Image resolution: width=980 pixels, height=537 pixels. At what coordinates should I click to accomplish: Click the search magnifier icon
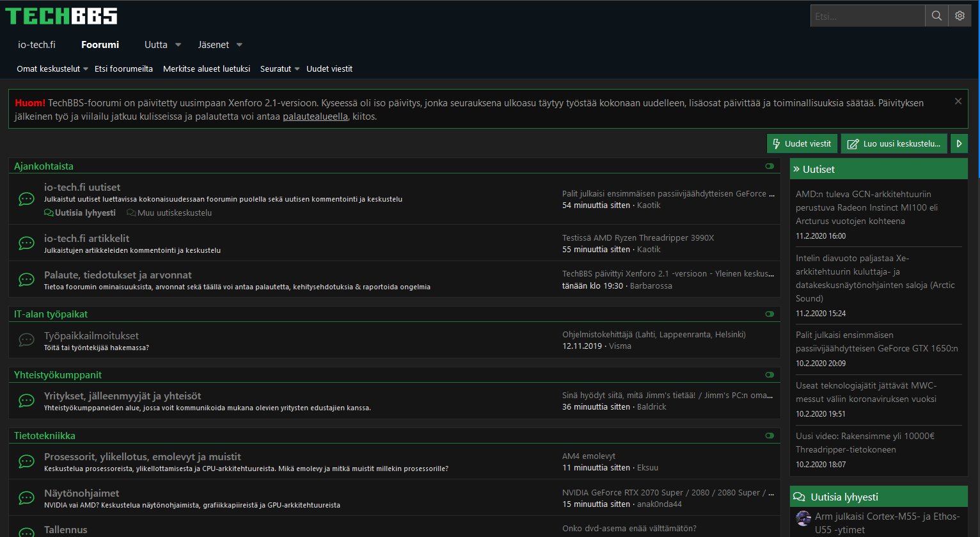(x=937, y=16)
